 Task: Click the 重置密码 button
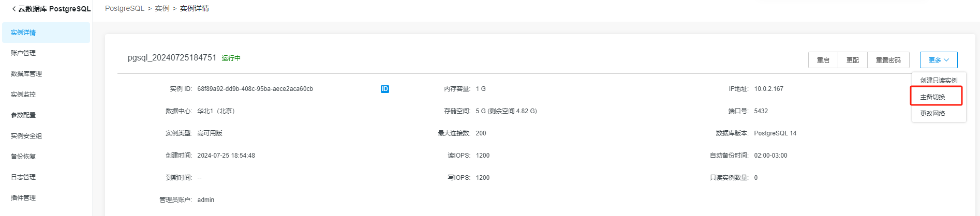[888, 60]
